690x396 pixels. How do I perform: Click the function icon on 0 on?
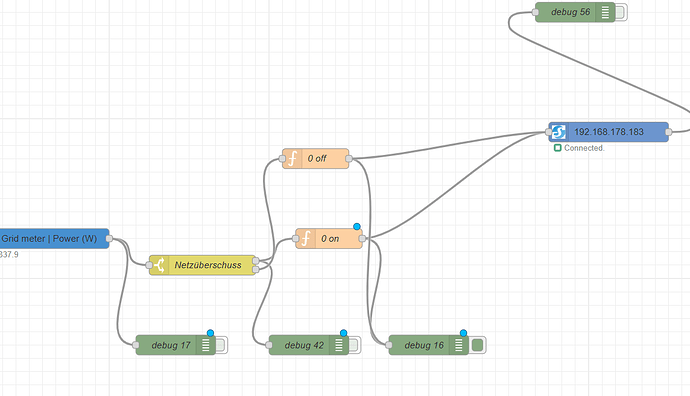(x=305, y=238)
